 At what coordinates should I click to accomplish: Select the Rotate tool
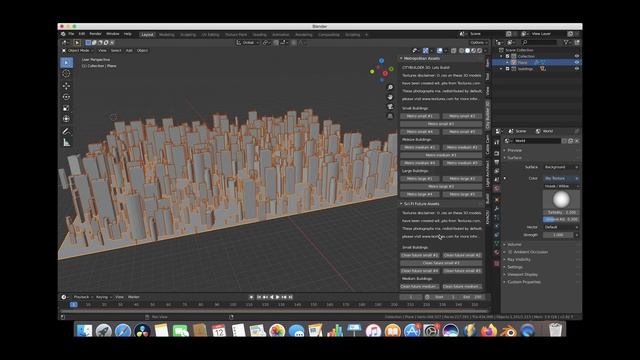(66, 97)
